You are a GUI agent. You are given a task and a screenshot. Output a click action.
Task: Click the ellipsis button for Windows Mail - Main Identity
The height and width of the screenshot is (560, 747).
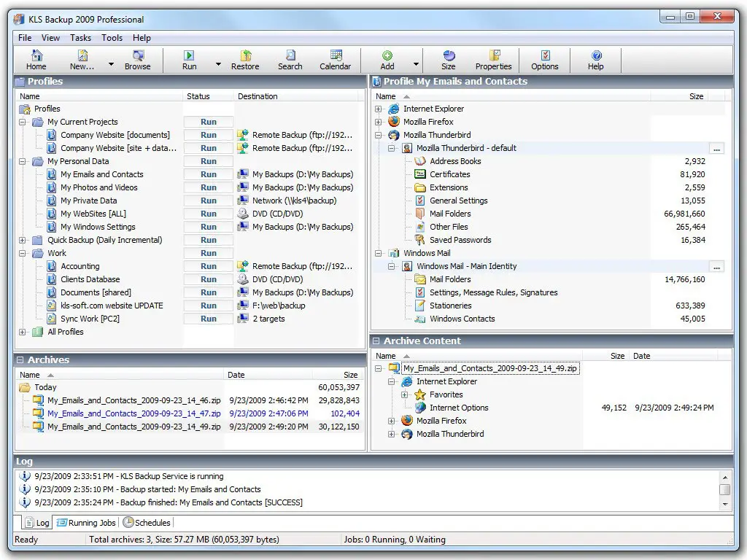pos(716,267)
